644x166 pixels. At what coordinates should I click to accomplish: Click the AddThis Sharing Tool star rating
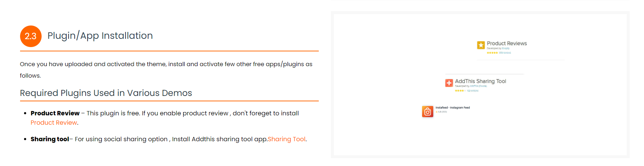click(x=460, y=91)
